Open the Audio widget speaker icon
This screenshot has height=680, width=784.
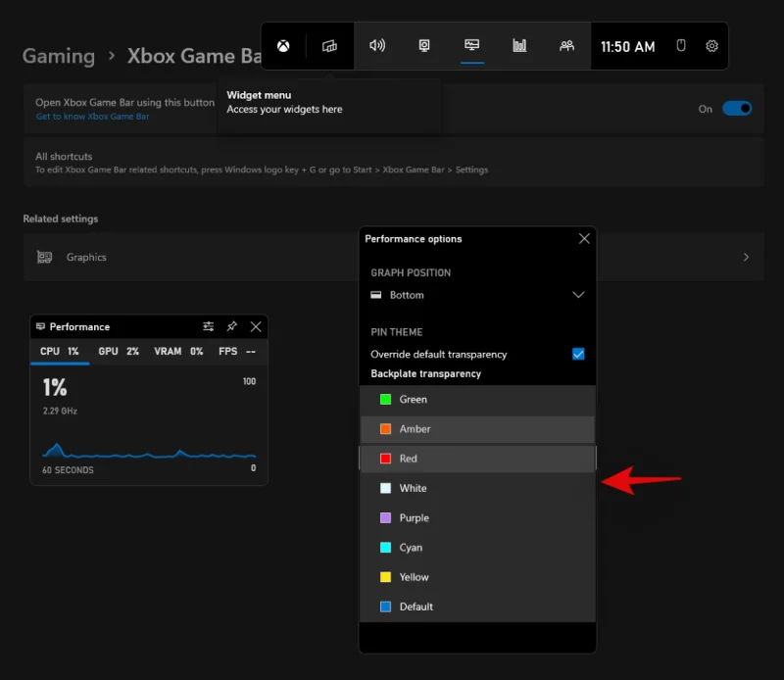(377, 45)
